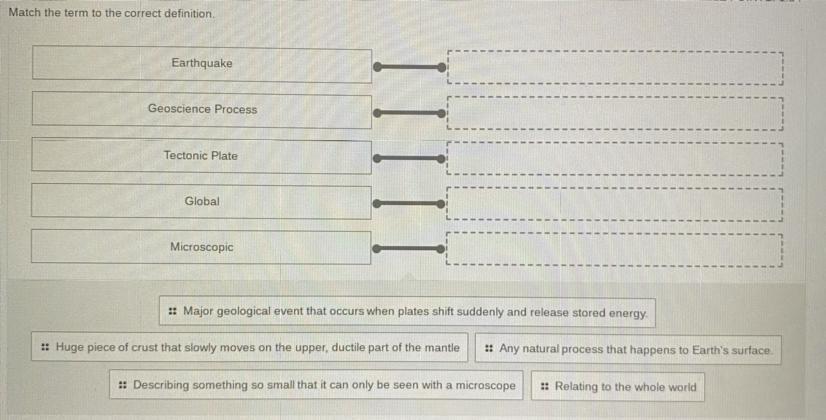Click the Microscopic term box
Viewport: 826px width, 420px height.
pos(201,247)
